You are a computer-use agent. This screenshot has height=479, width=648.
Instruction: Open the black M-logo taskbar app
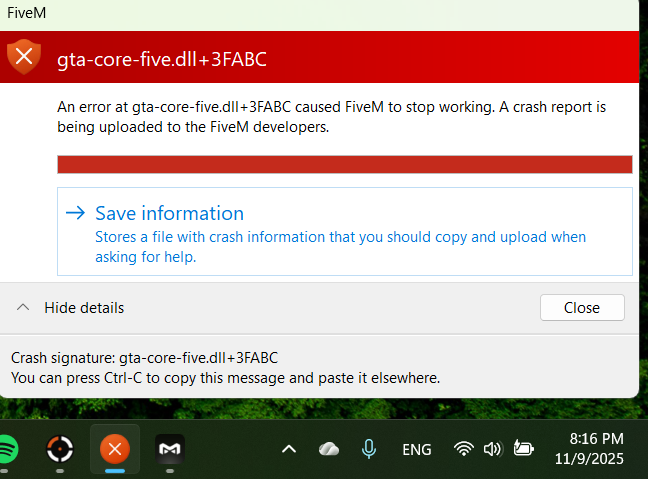170,449
